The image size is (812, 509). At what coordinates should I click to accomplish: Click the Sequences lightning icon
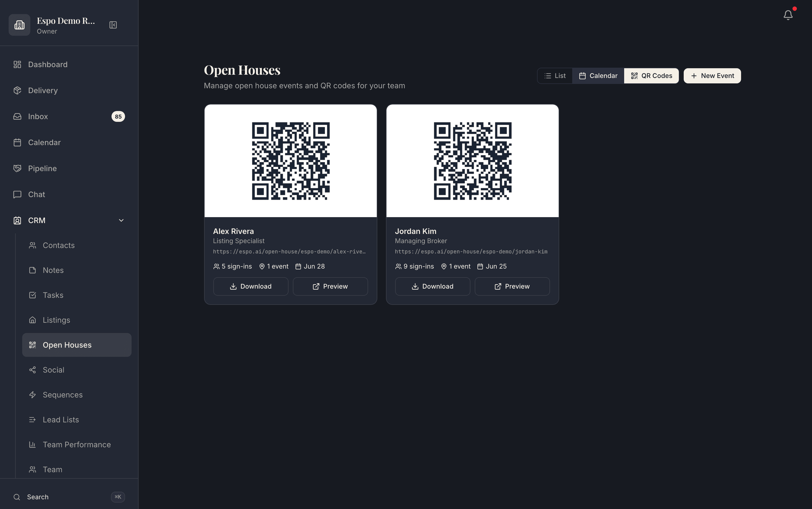(x=32, y=395)
